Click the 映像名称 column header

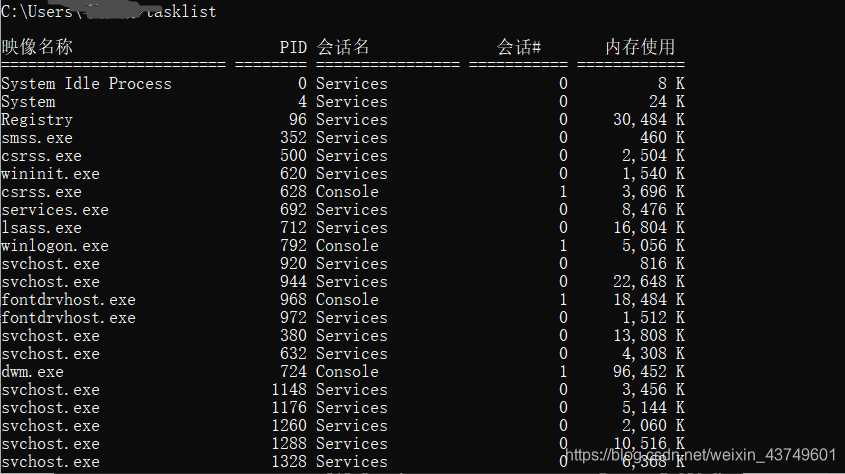coord(37,47)
